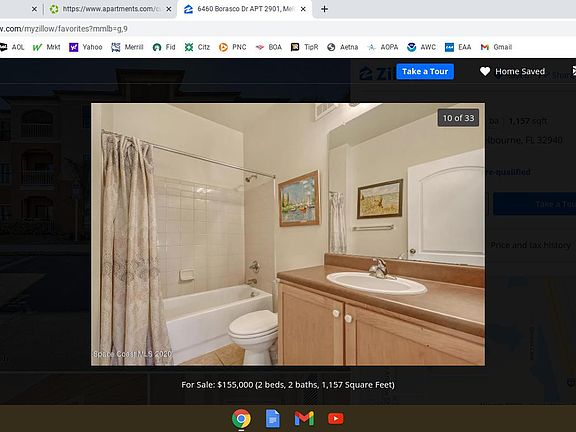
Task: Launch YouTube from the shelf
Action: click(x=335, y=418)
